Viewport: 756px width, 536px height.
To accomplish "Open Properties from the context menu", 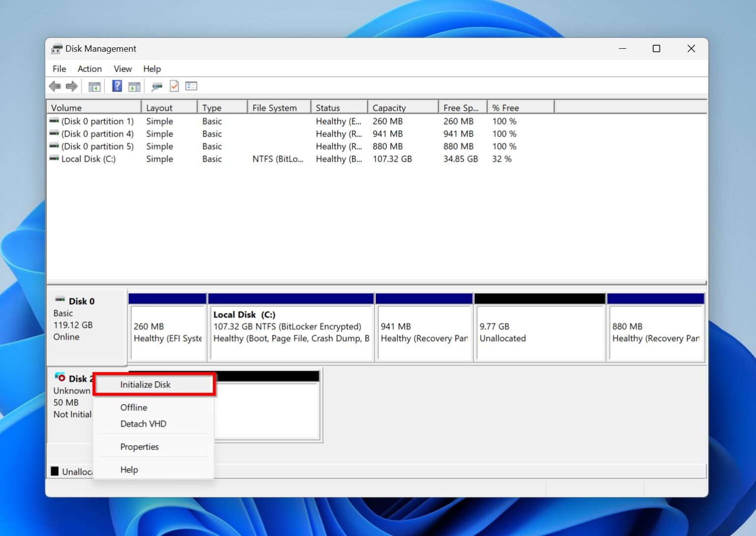I will pyautogui.click(x=139, y=446).
